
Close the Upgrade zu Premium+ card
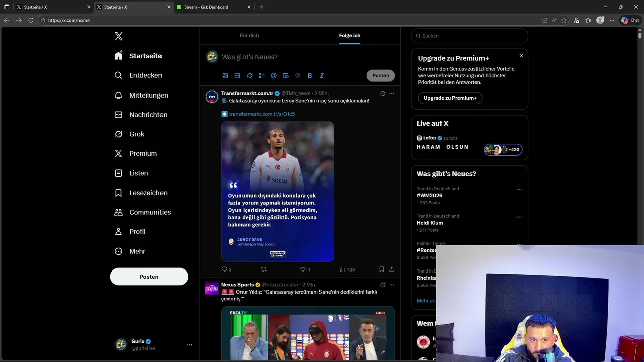[521, 56]
